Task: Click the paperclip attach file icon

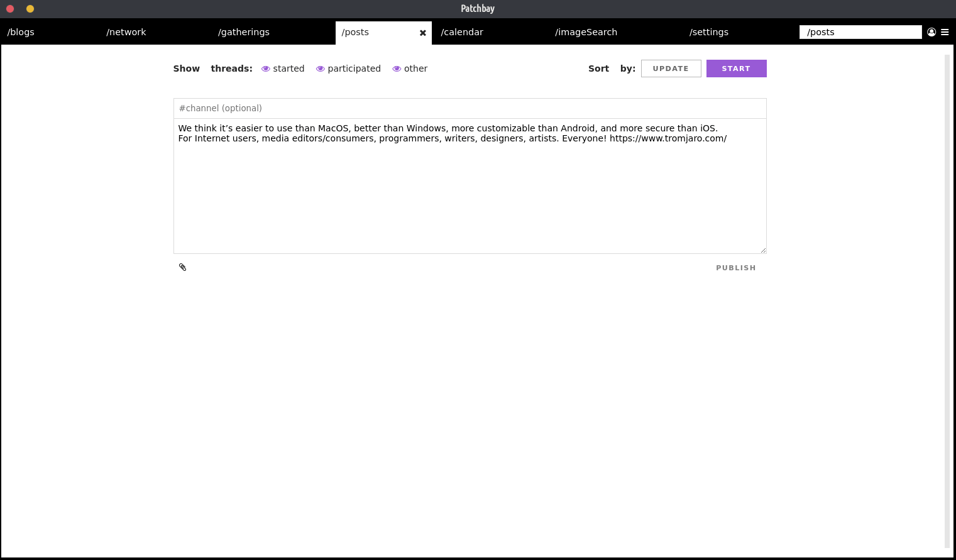Action: point(182,267)
